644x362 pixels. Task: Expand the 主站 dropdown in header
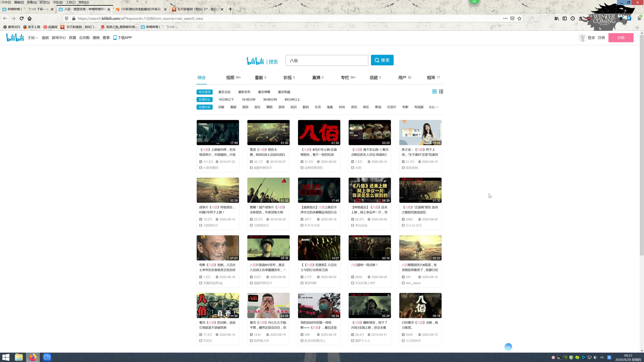pos(33,38)
